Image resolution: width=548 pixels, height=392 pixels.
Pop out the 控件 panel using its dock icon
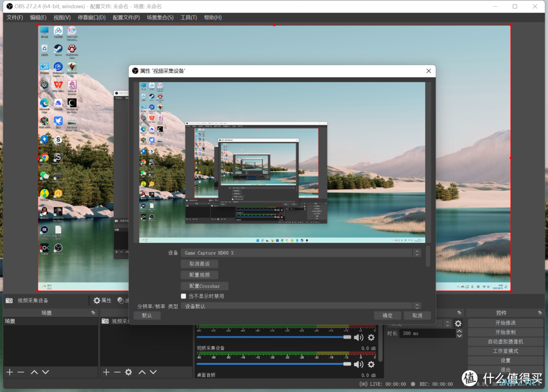click(x=540, y=313)
